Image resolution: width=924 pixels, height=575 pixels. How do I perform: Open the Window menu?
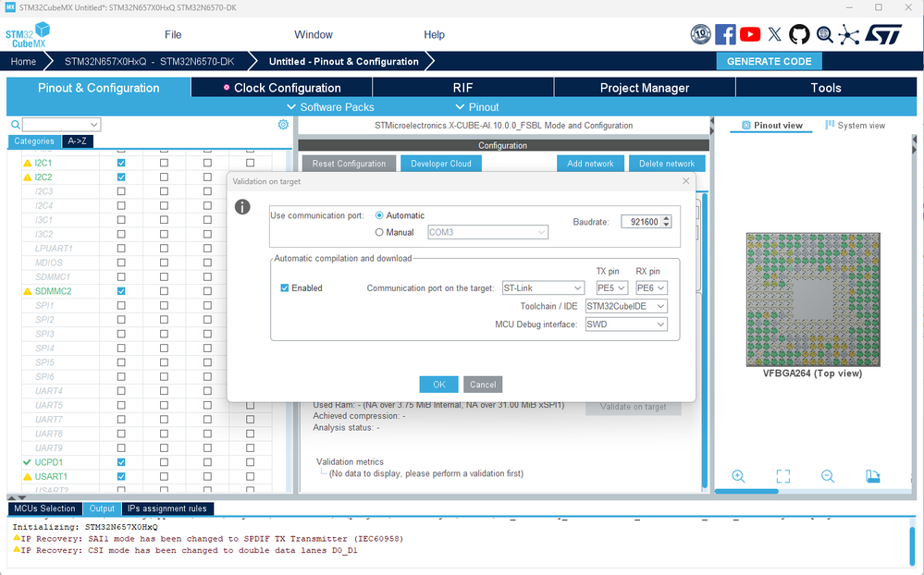click(x=314, y=35)
